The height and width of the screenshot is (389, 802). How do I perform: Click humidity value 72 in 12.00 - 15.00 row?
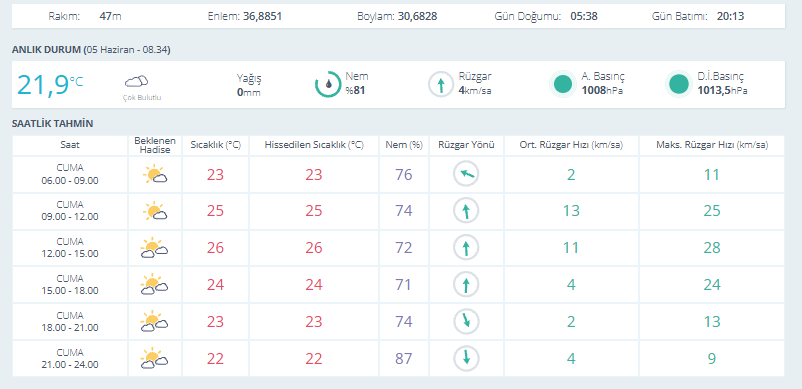tap(404, 248)
